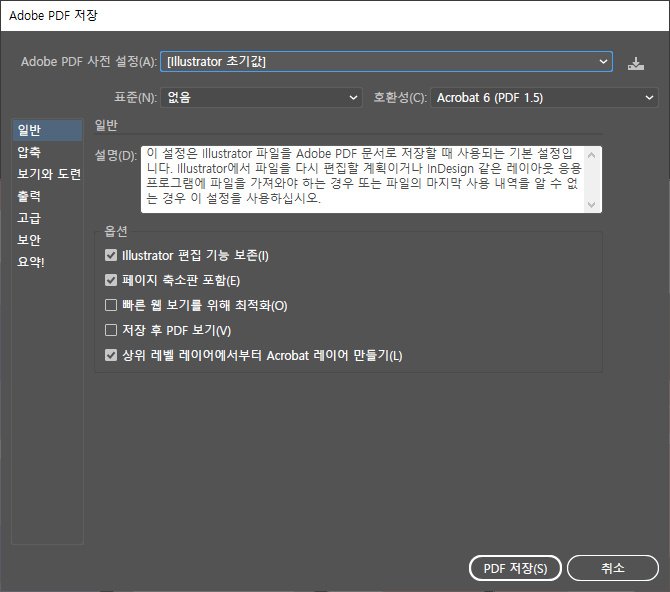Screen dimensions: 670x592
Task: Select 고급 in the left list
Action: (30, 218)
